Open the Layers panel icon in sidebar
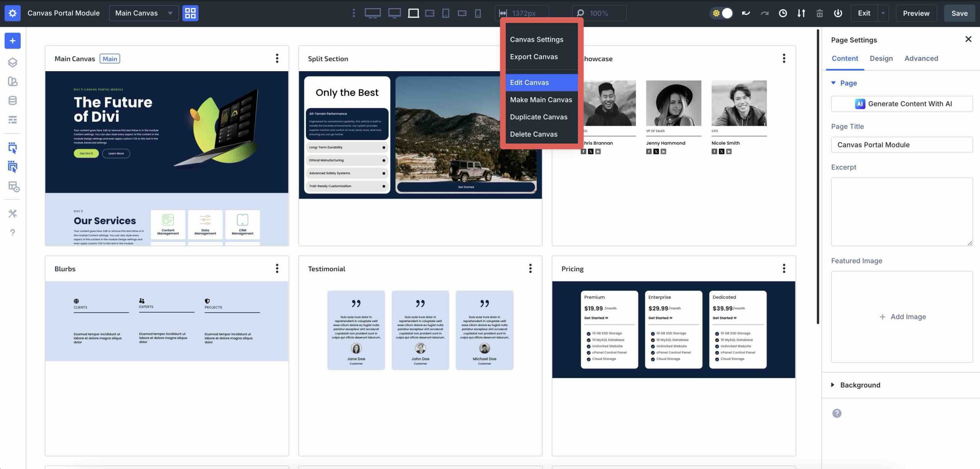 (13, 62)
